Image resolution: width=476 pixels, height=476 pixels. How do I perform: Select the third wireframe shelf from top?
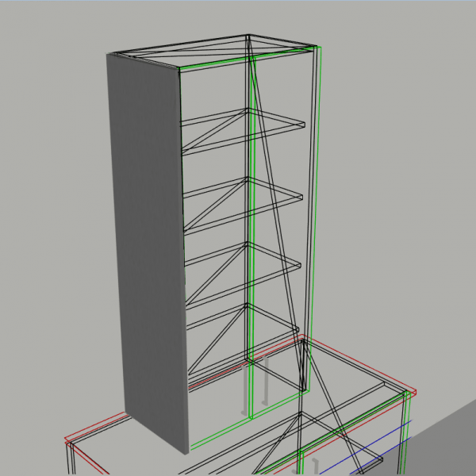(x=243, y=275)
